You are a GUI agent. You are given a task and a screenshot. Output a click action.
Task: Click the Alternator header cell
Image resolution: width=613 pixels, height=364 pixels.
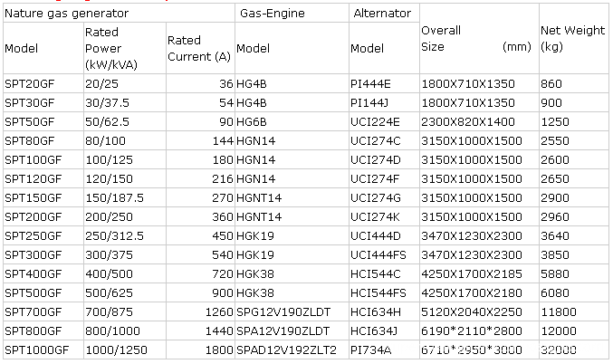(384, 13)
